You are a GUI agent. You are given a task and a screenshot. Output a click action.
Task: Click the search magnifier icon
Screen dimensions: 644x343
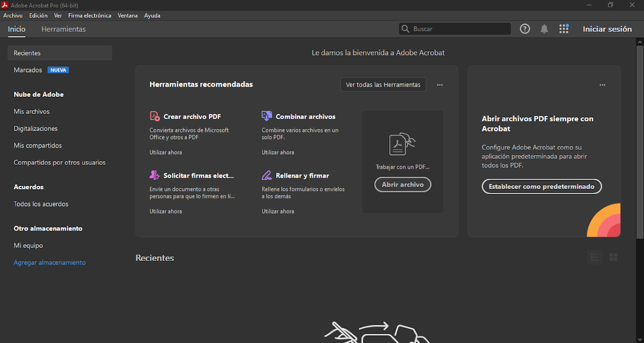pyautogui.click(x=406, y=29)
